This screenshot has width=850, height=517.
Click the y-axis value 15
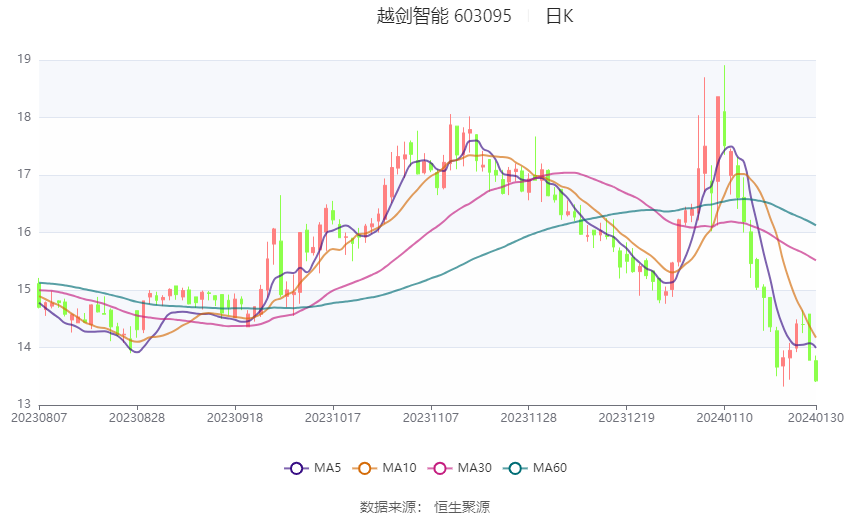pyautogui.click(x=24, y=289)
